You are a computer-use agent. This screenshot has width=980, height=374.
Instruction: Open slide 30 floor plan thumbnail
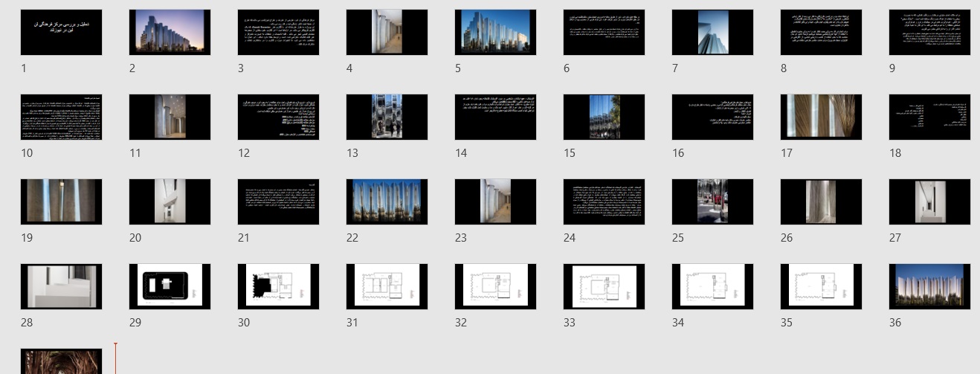278,286
